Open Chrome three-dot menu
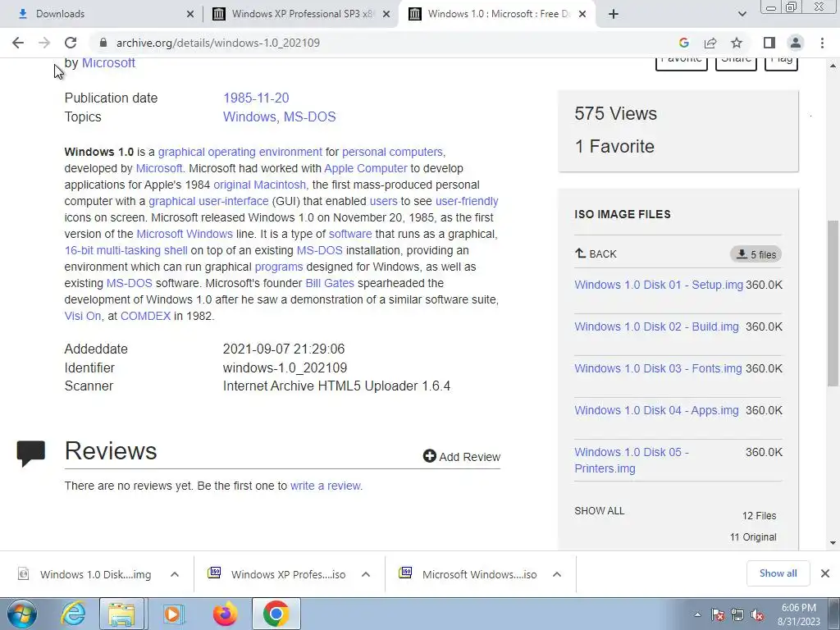840x630 pixels. pyautogui.click(x=822, y=43)
